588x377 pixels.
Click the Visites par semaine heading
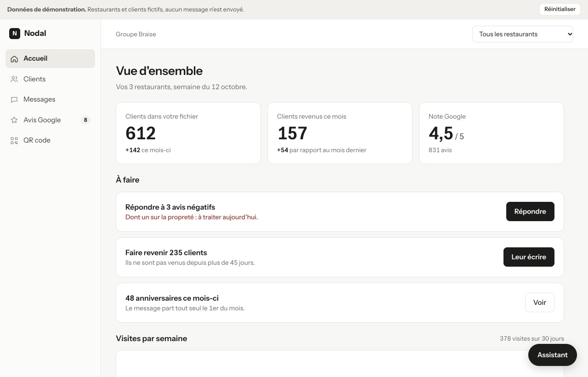tap(152, 338)
